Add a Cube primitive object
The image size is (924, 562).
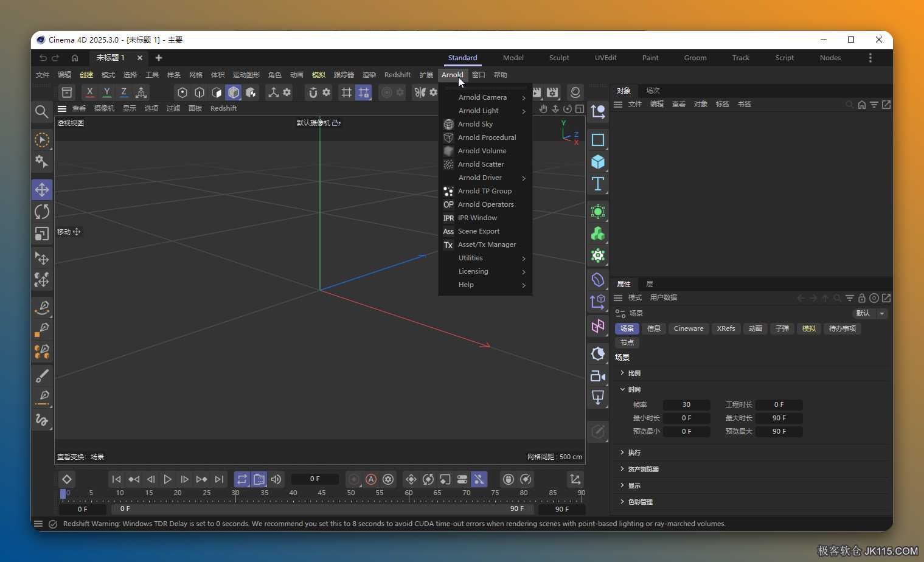[598, 162]
